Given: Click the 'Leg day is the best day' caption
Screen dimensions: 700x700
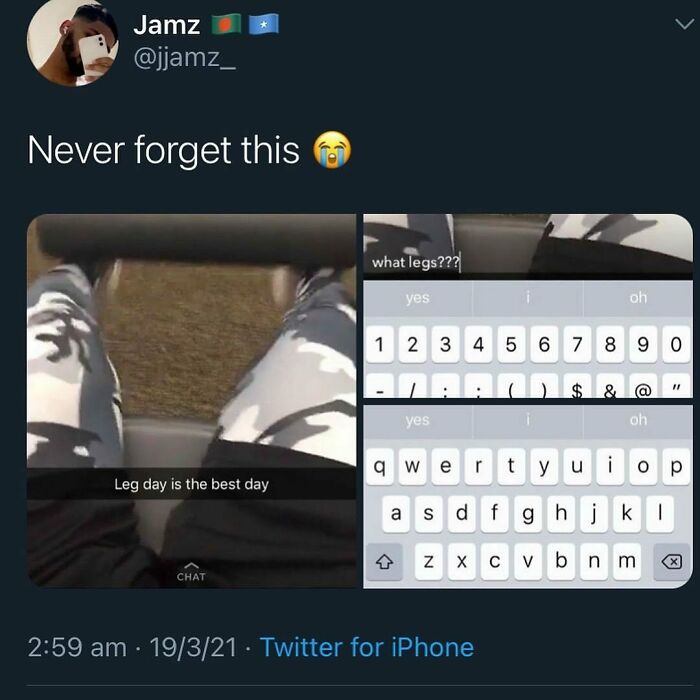Looking at the screenshot, I should tap(192, 484).
